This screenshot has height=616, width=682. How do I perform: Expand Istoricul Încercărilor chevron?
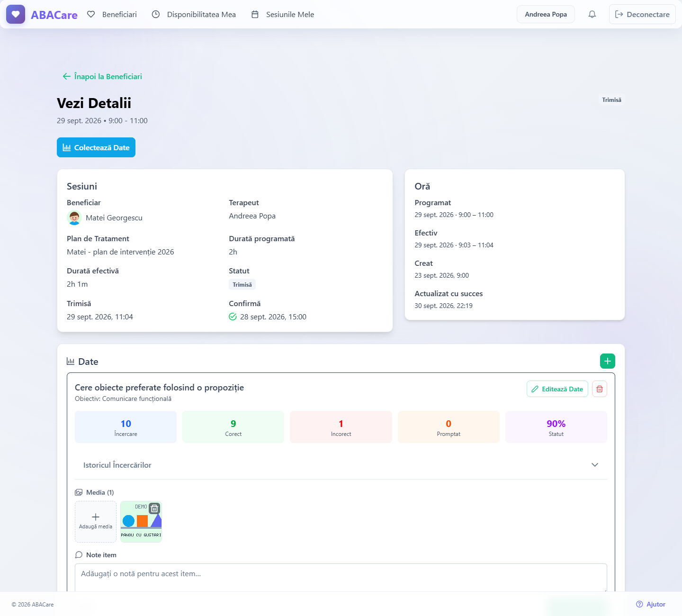595,465
